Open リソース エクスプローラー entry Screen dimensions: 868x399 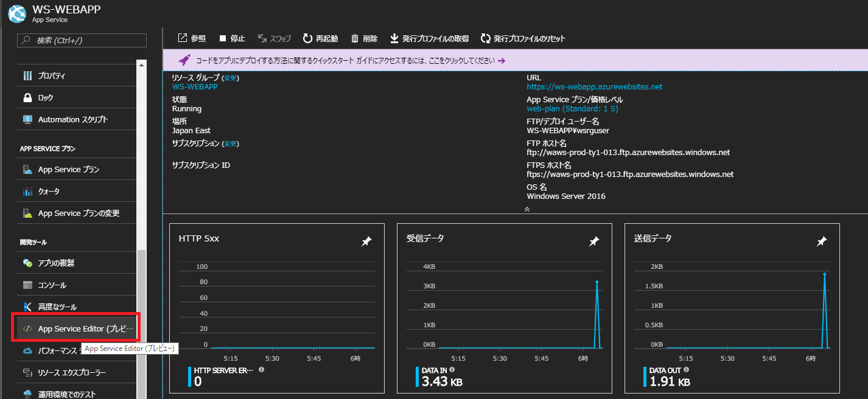pyautogui.click(x=77, y=373)
